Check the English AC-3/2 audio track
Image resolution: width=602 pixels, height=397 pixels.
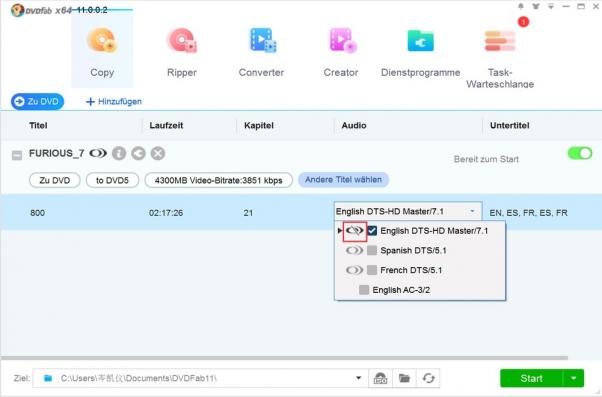pyautogui.click(x=364, y=290)
